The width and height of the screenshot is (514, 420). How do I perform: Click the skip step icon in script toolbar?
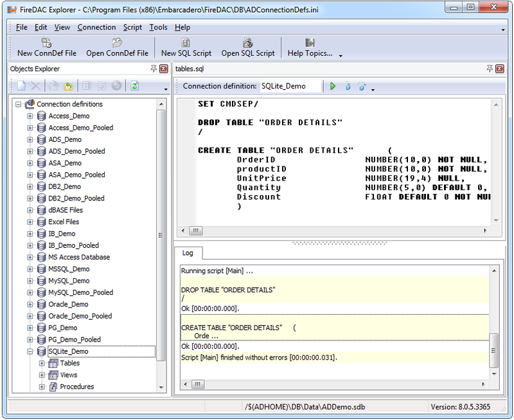click(x=362, y=86)
